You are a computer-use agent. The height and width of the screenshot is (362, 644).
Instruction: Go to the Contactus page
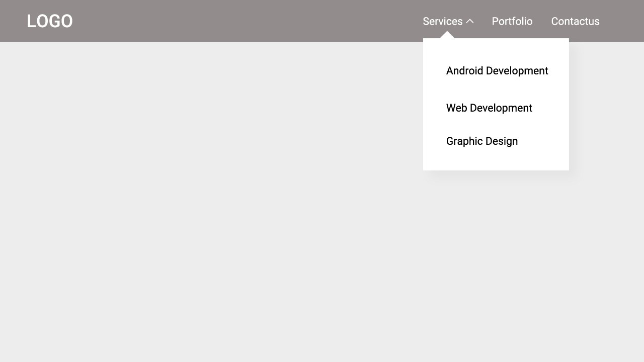click(x=575, y=21)
